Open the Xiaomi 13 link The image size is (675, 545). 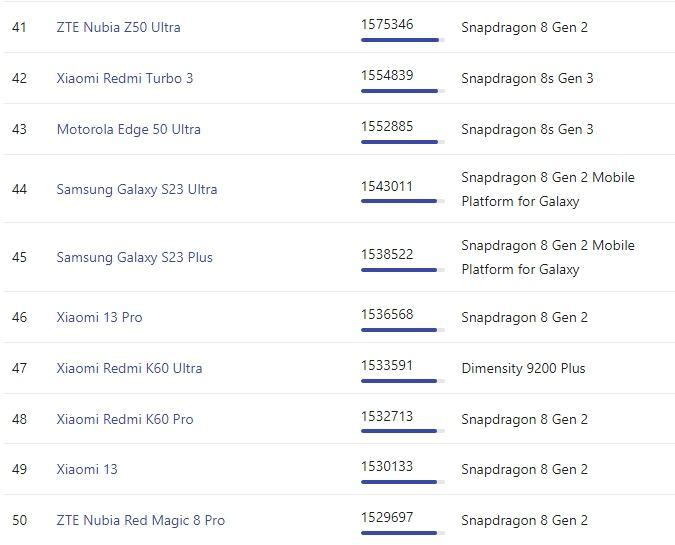point(87,469)
